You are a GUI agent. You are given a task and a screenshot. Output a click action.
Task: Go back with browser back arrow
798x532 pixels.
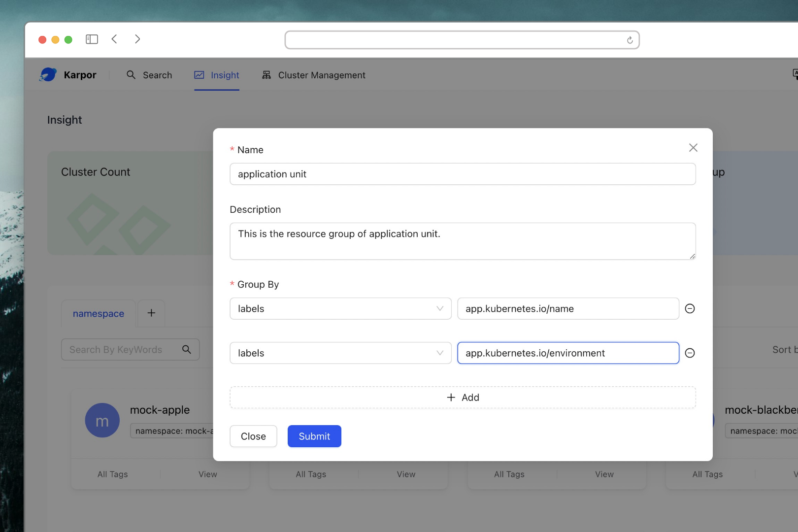click(114, 39)
